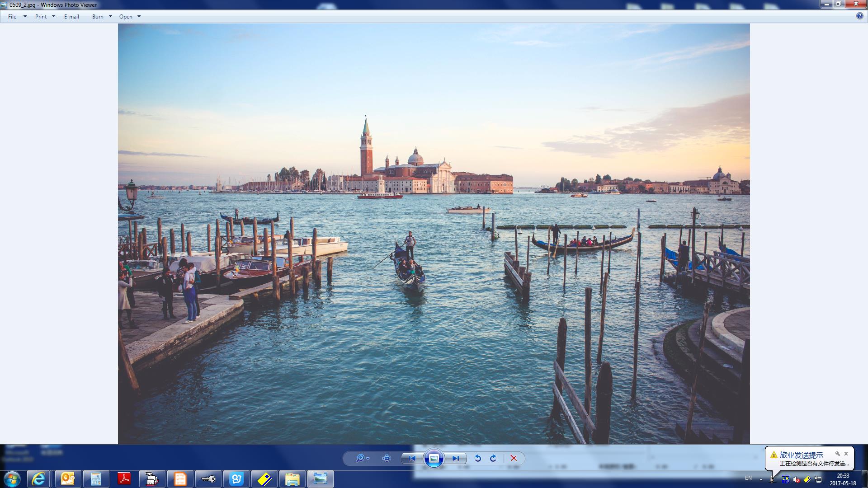
Task: Delete the photo with the red X
Action: (x=514, y=458)
